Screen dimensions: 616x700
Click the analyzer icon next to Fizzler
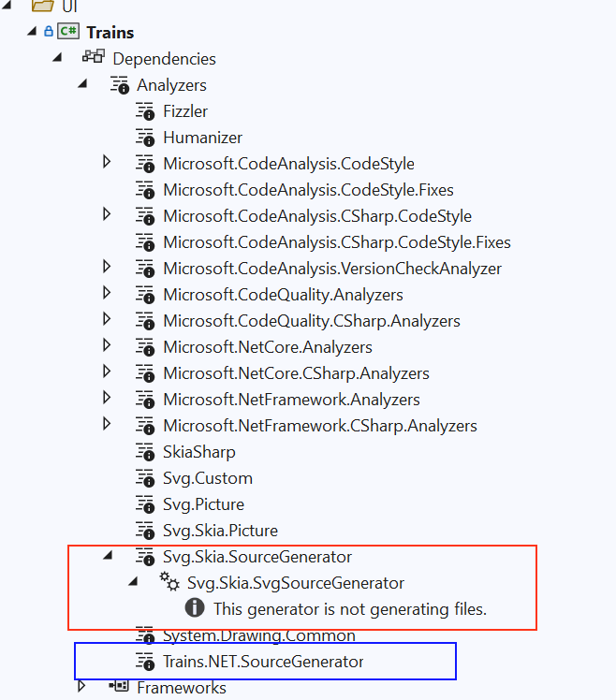click(145, 111)
